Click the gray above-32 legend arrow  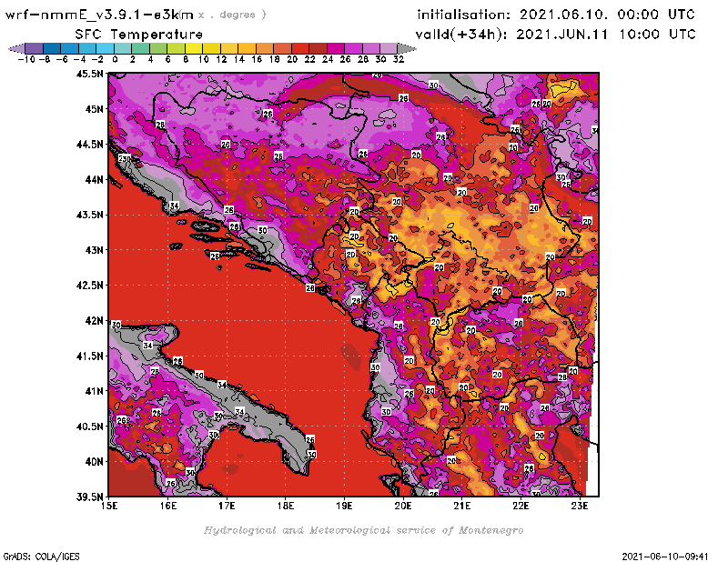[x=407, y=48]
